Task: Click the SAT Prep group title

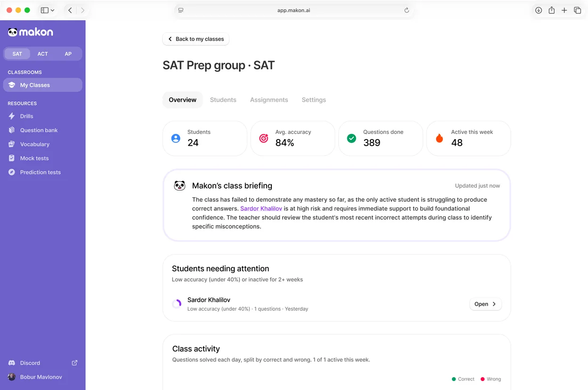Action: tap(219, 65)
